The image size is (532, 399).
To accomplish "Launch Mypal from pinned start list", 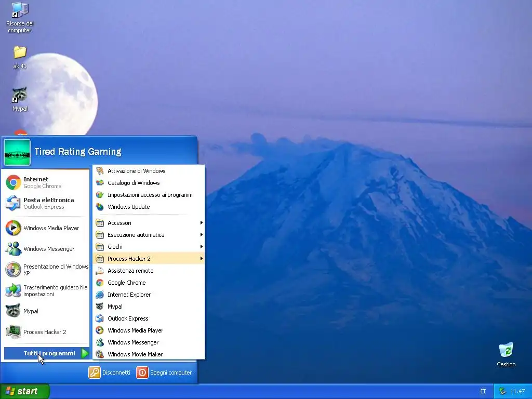I will click(x=46, y=311).
